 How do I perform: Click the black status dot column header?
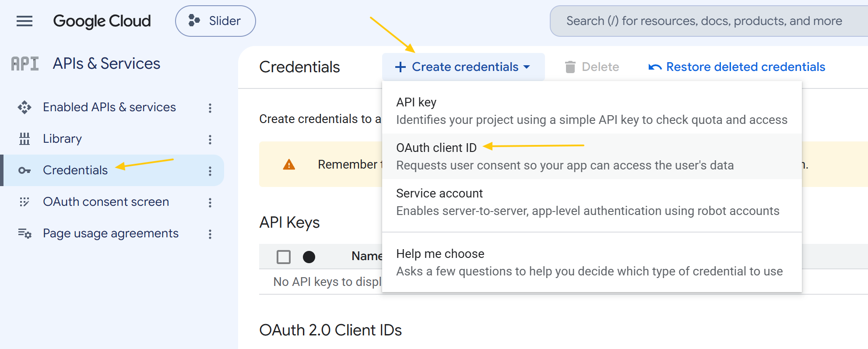[309, 257]
